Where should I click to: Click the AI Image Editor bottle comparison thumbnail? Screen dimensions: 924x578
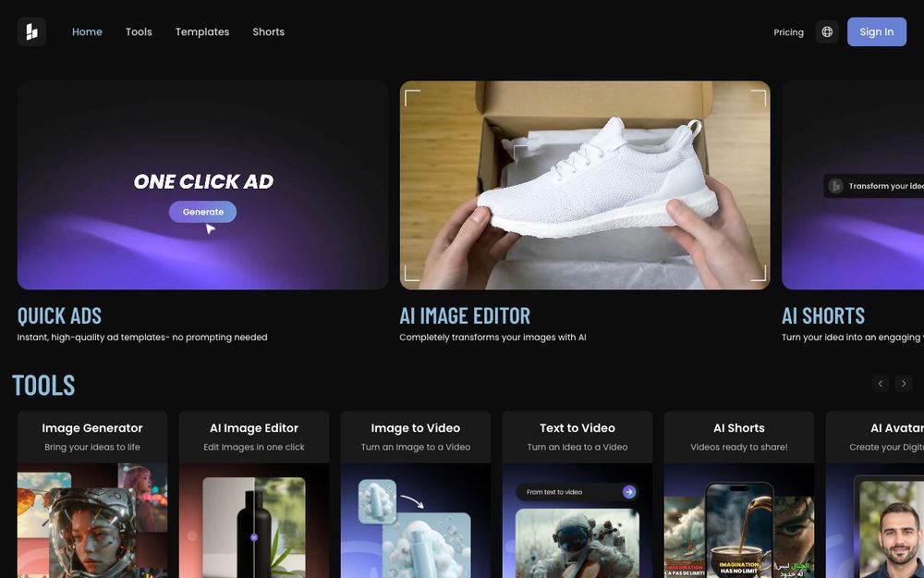[x=254, y=521]
